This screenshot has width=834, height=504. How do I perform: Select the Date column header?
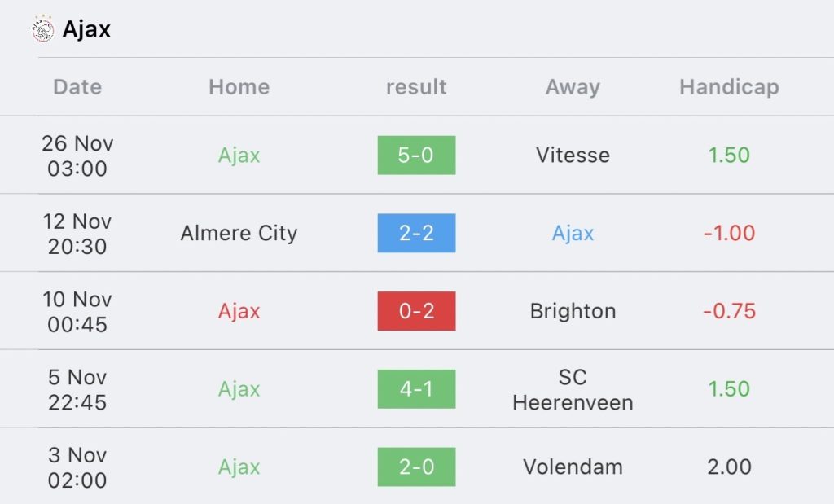point(77,86)
